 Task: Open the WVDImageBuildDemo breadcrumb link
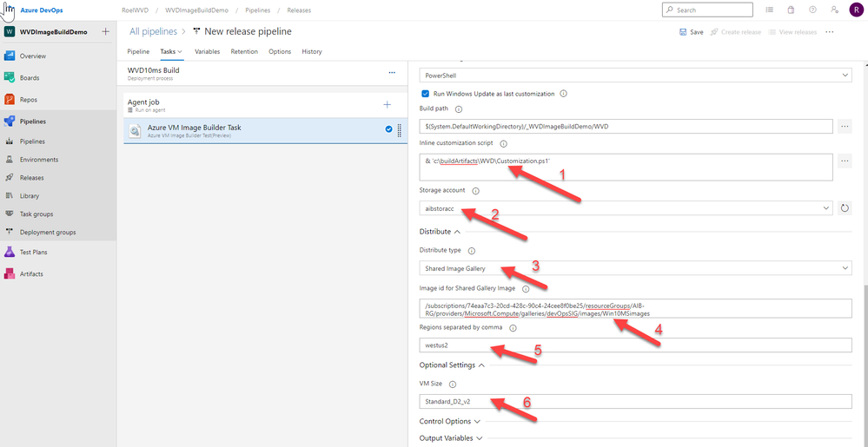pos(199,10)
